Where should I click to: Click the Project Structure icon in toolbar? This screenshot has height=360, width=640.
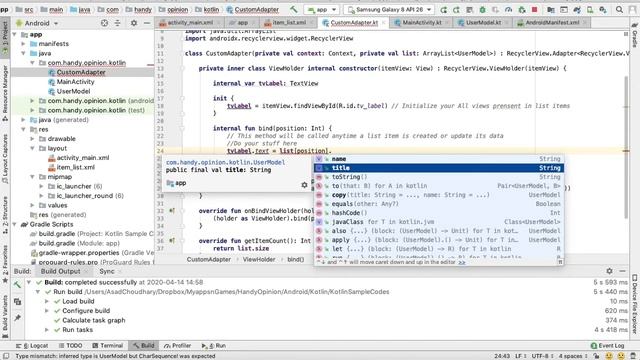(x=551, y=9)
